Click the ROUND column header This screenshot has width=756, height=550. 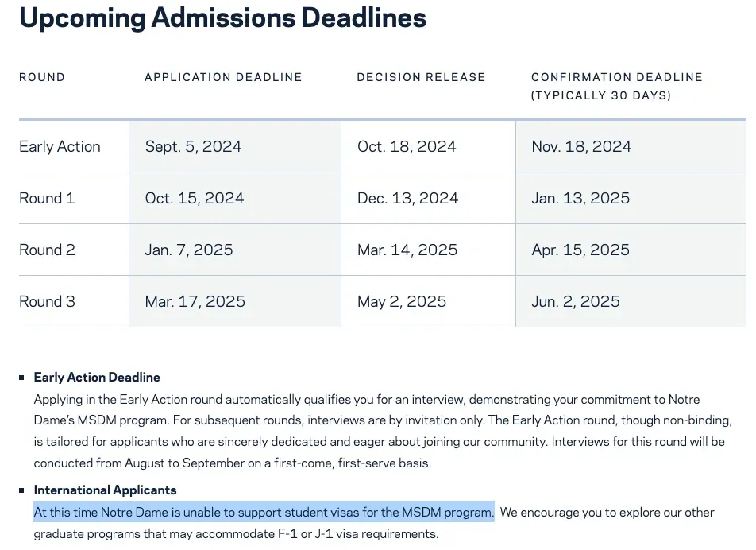click(x=42, y=77)
